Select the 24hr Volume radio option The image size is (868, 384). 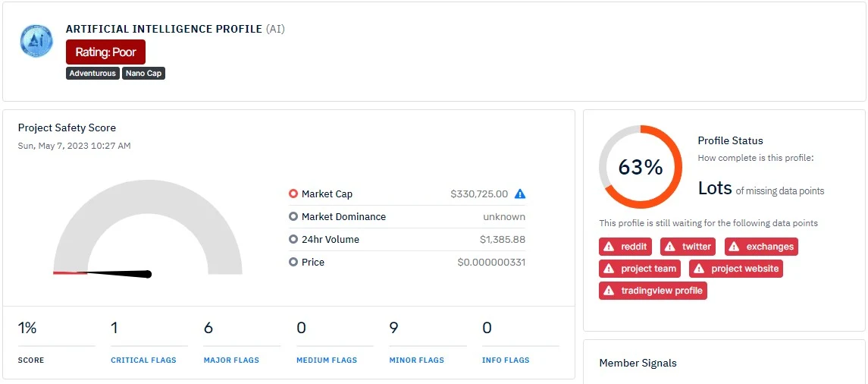[x=293, y=239]
